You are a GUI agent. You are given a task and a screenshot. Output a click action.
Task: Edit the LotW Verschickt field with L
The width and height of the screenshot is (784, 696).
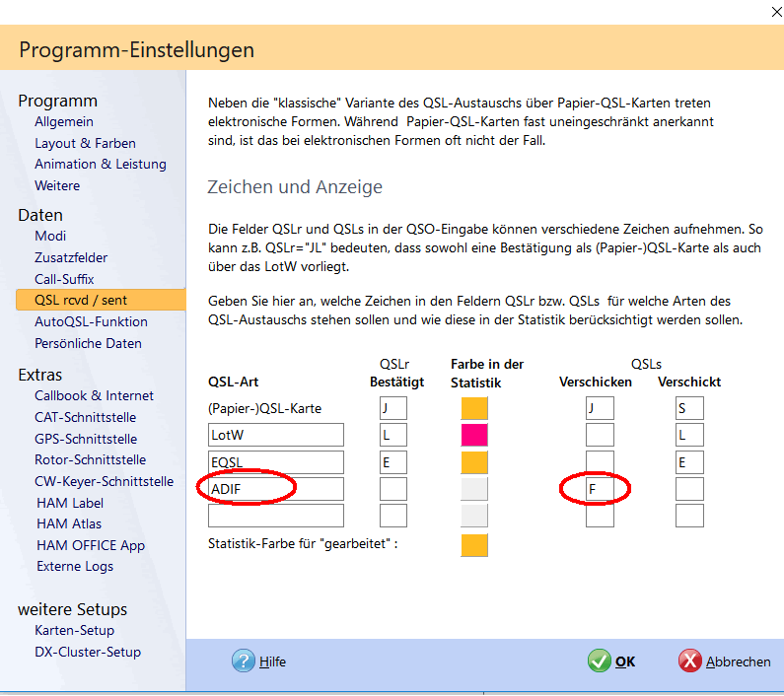tap(689, 435)
